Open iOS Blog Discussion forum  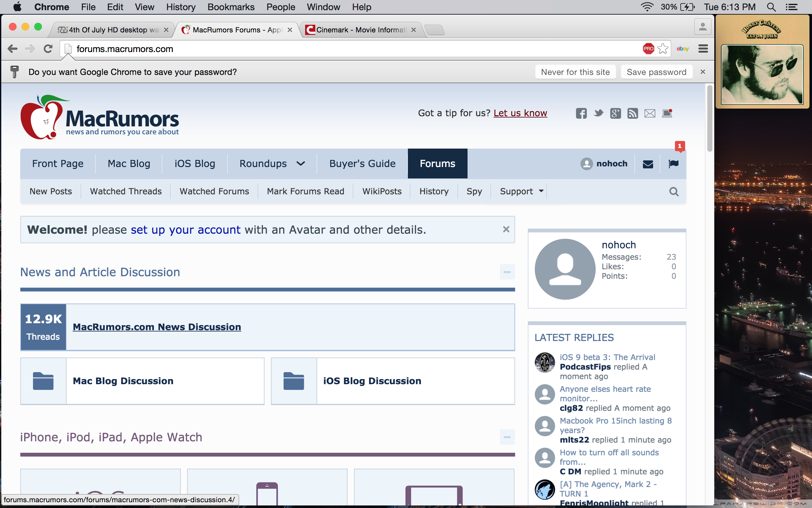(372, 381)
